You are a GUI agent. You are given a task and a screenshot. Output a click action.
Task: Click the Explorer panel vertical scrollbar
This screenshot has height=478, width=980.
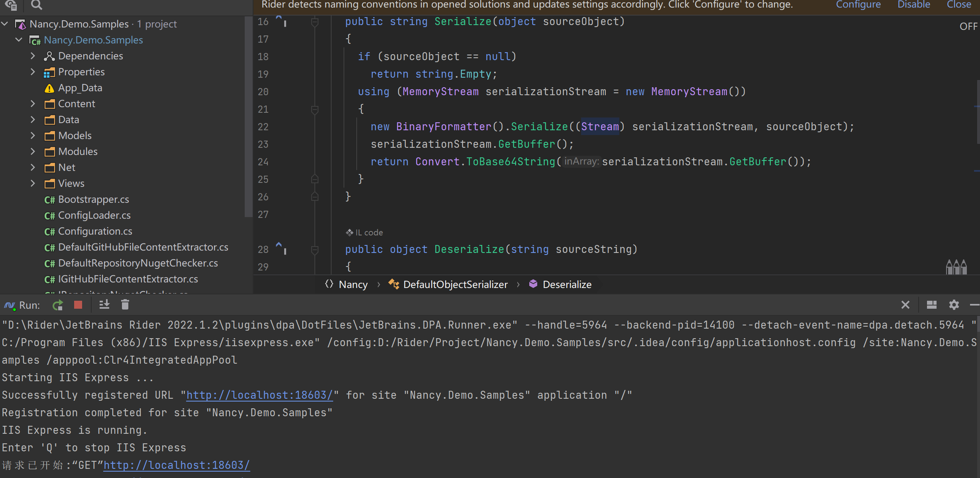click(248, 116)
